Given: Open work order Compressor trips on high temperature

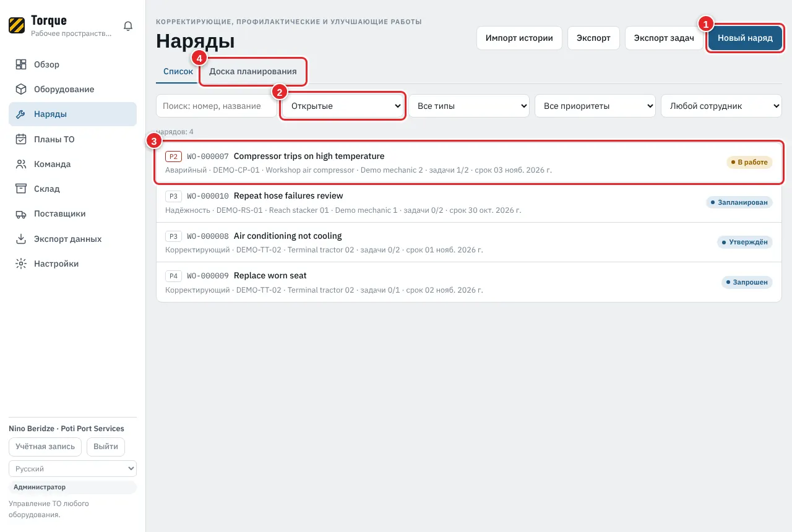Looking at the screenshot, I should pyautogui.click(x=469, y=163).
